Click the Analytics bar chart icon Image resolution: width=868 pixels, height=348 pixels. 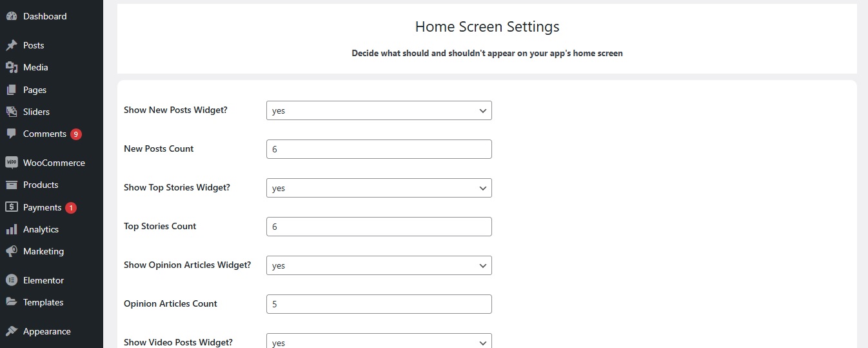(11, 229)
